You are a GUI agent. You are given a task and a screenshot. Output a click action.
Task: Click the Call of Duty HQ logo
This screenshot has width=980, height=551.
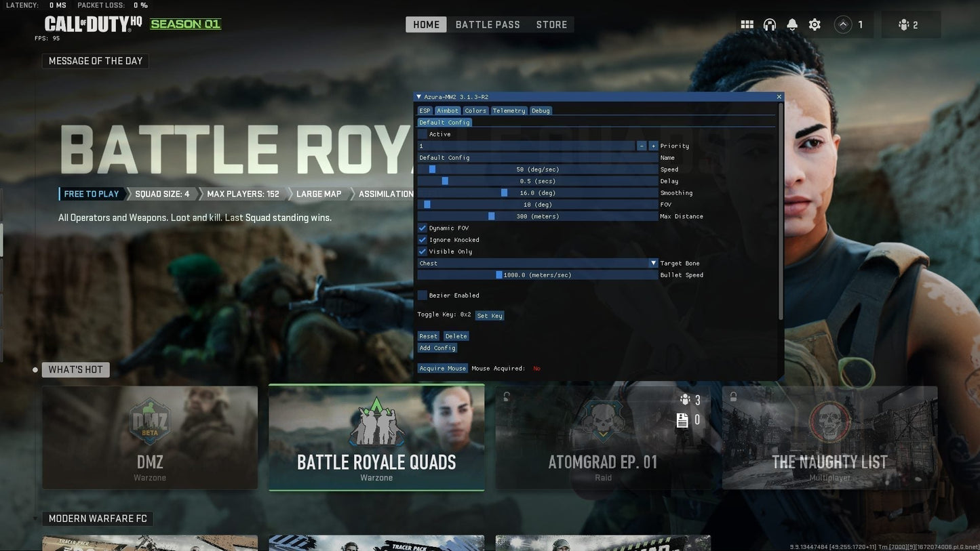pyautogui.click(x=93, y=24)
